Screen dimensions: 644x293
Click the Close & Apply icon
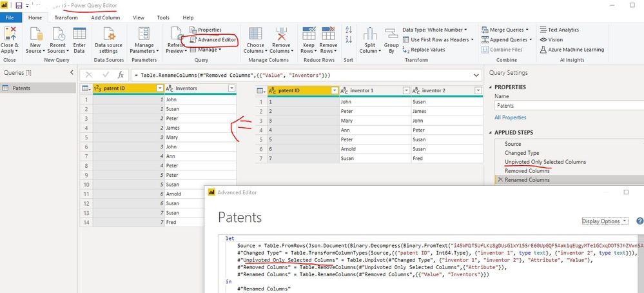coord(10,34)
